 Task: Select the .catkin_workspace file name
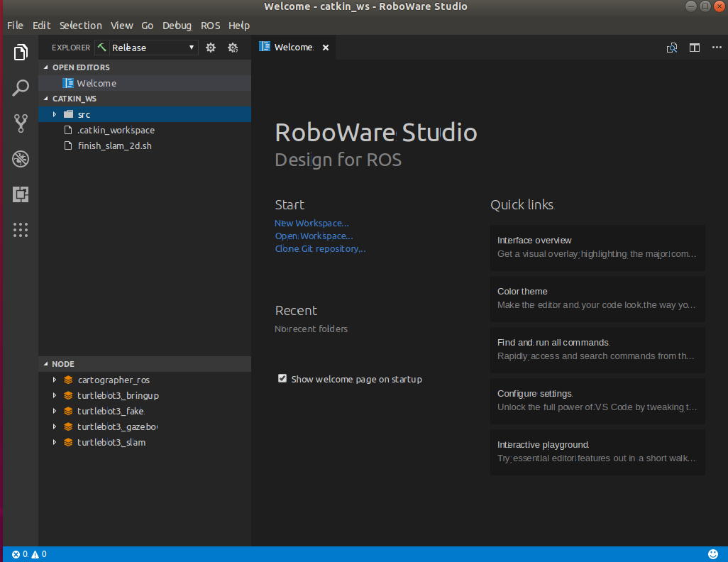[116, 131]
